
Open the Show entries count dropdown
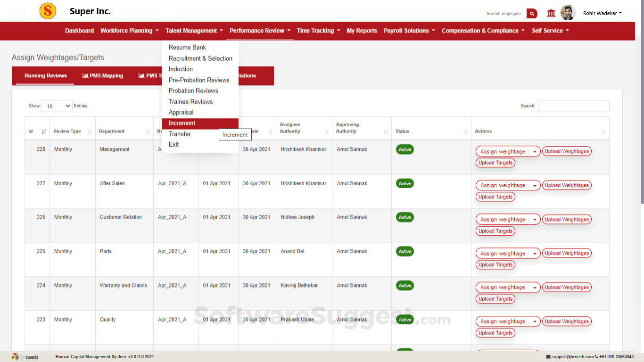[x=57, y=106]
